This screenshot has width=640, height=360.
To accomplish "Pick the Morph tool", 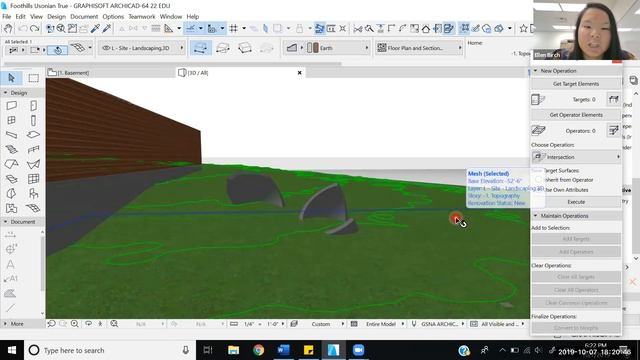I will pyautogui.click(x=11, y=193).
